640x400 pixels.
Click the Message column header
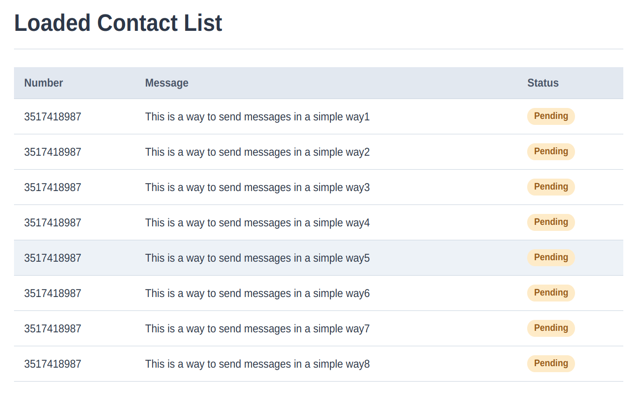[166, 83]
